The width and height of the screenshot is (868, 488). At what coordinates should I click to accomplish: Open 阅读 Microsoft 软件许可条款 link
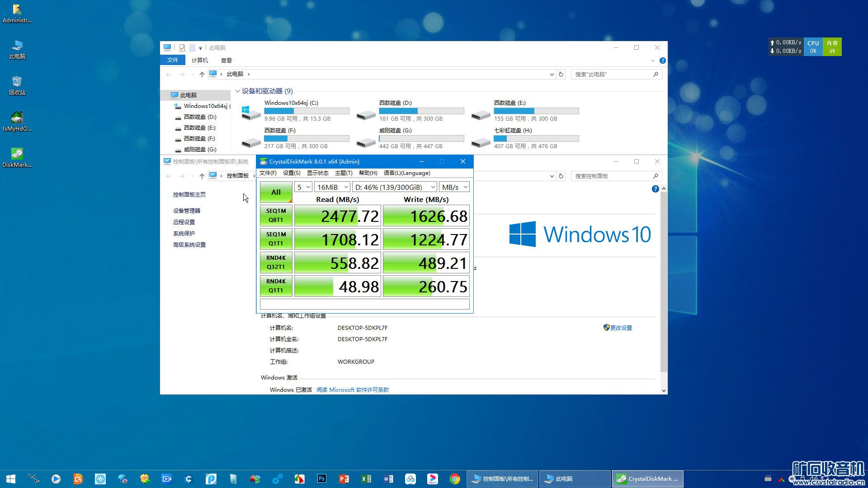point(353,389)
